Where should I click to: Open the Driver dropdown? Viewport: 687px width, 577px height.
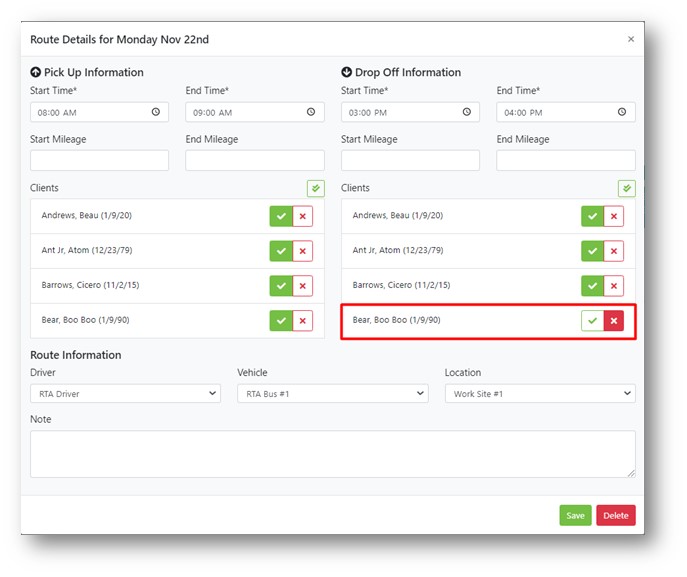point(125,394)
